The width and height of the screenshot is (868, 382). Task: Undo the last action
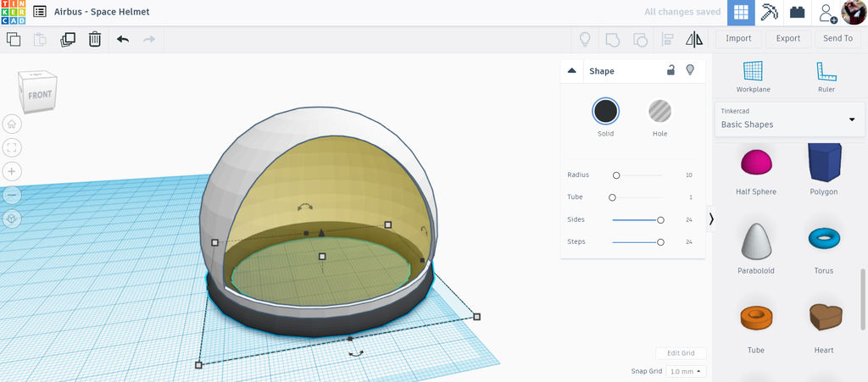click(123, 39)
